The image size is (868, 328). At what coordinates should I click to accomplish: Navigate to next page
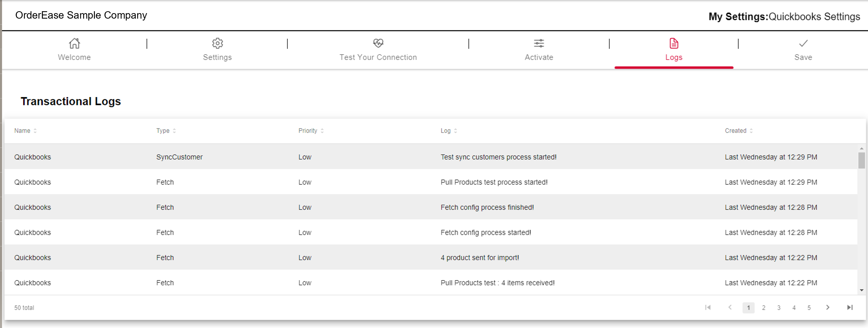828,307
